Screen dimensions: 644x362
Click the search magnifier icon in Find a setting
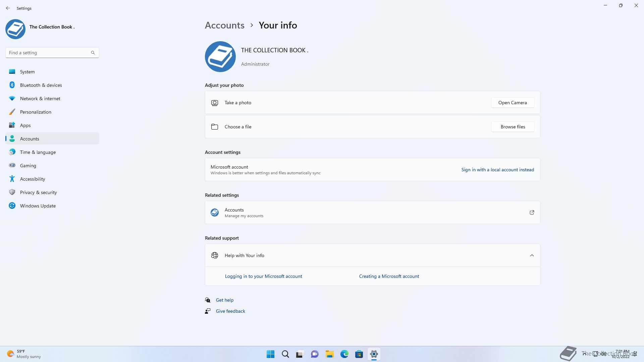click(93, 53)
